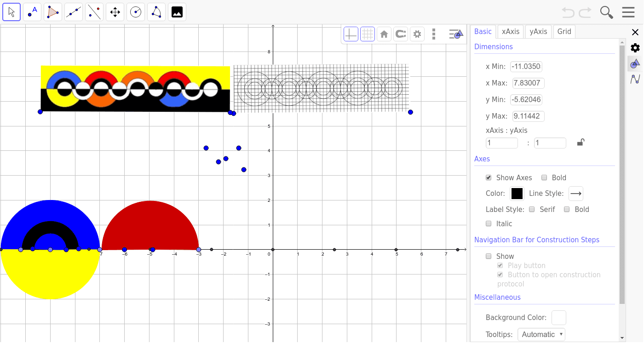Select the colorful circles image
This screenshot has height=343, width=644.
[135, 89]
